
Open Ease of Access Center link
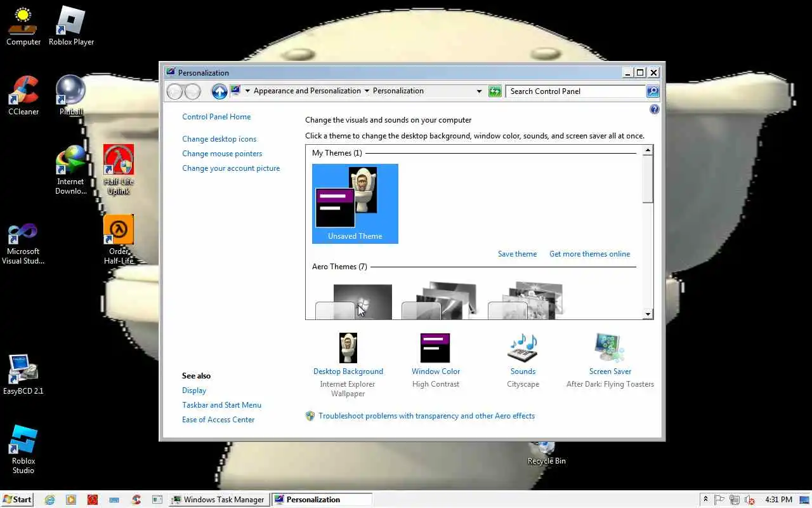(218, 420)
